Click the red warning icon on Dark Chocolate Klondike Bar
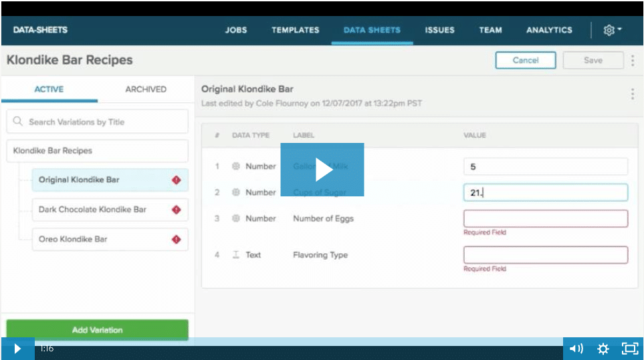 176,210
